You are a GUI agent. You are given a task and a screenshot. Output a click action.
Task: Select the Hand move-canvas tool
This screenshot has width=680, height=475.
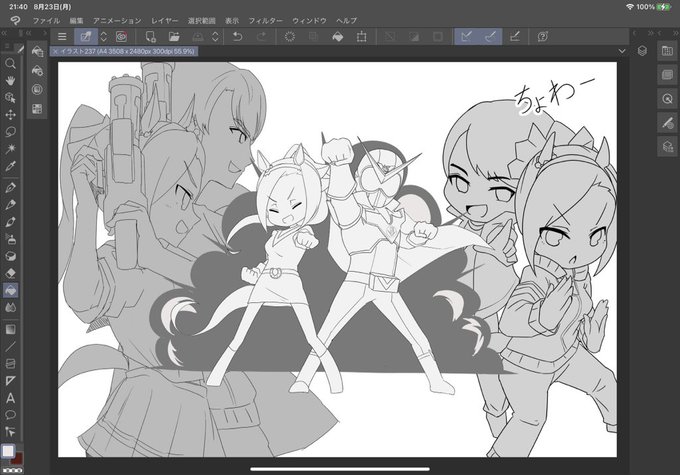point(10,81)
